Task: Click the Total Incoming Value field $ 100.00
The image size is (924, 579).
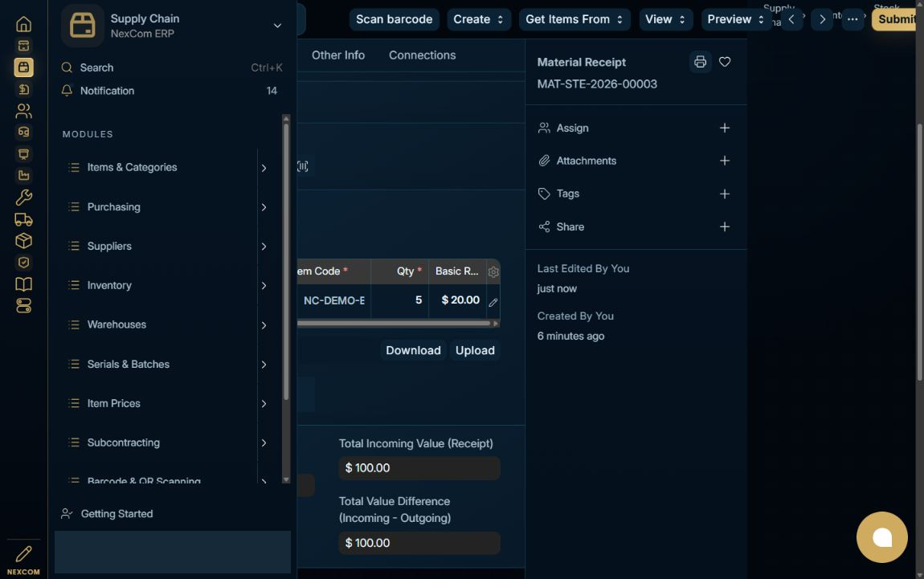Action: click(419, 468)
